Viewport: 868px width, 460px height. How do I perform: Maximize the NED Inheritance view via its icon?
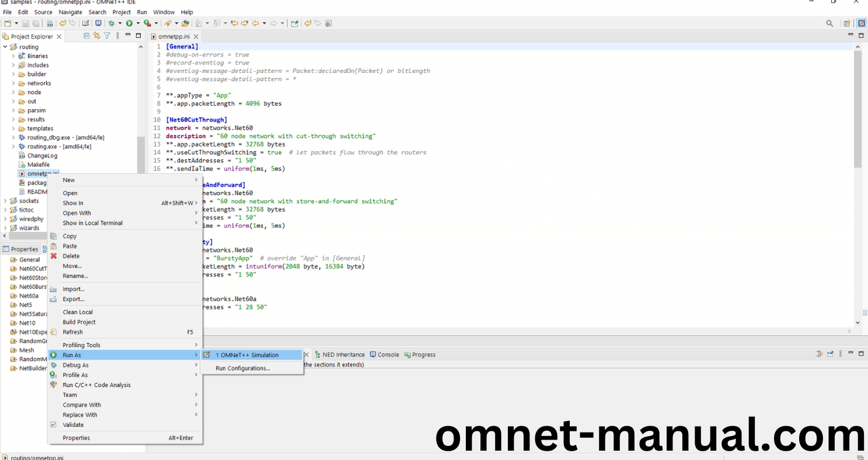[861, 353]
